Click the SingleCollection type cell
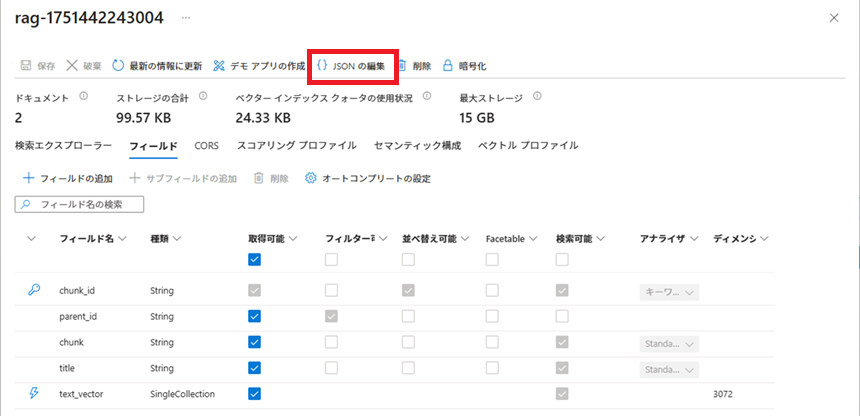Image resolution: width=860 pixels, height=416 pixels. click(183, 394)
